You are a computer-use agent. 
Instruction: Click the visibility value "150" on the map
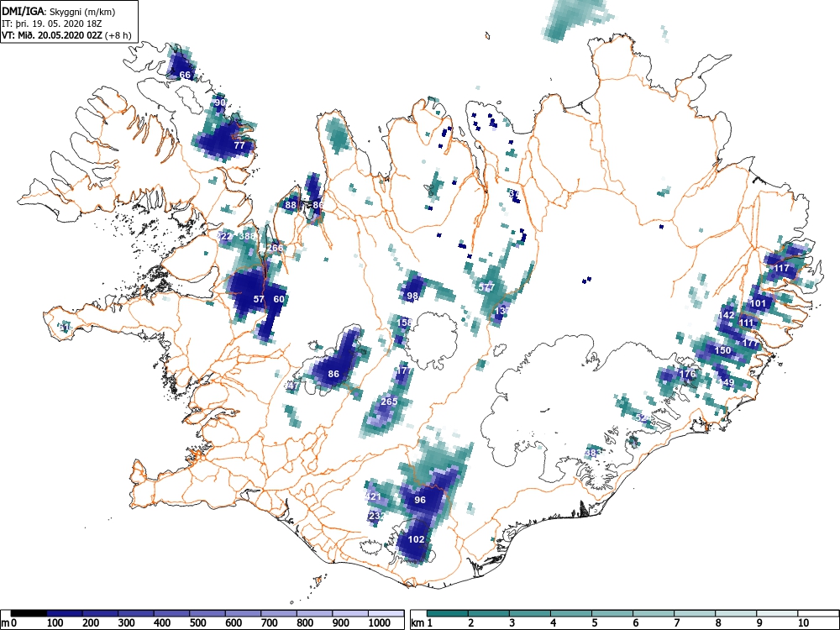click(722, 350)
